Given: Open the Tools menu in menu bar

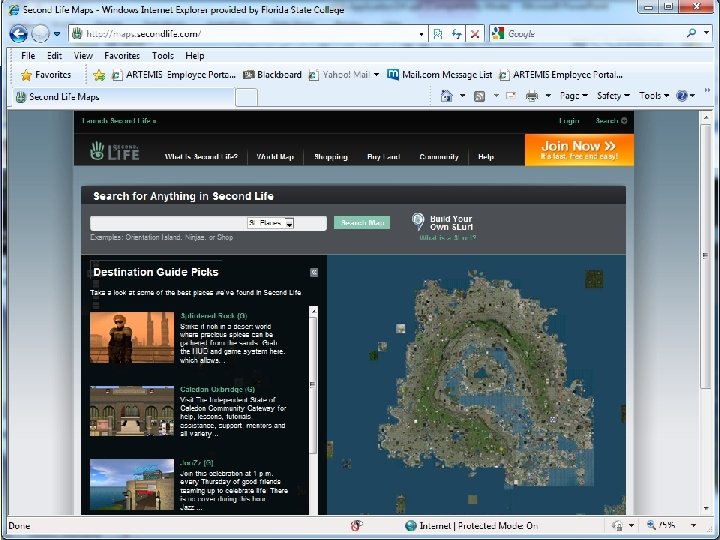Looking at the screenshot, I should (x=163, y=56).
